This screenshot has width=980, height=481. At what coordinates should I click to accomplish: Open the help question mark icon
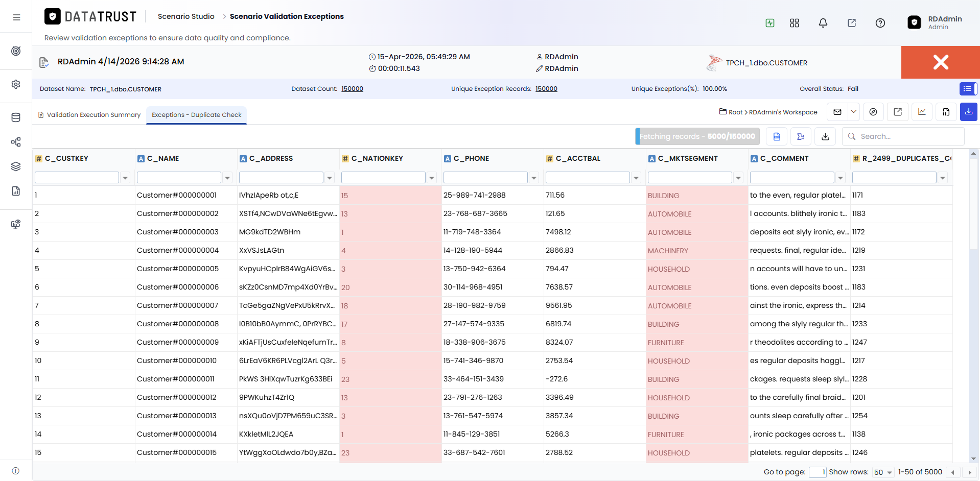tap(880, 23)
